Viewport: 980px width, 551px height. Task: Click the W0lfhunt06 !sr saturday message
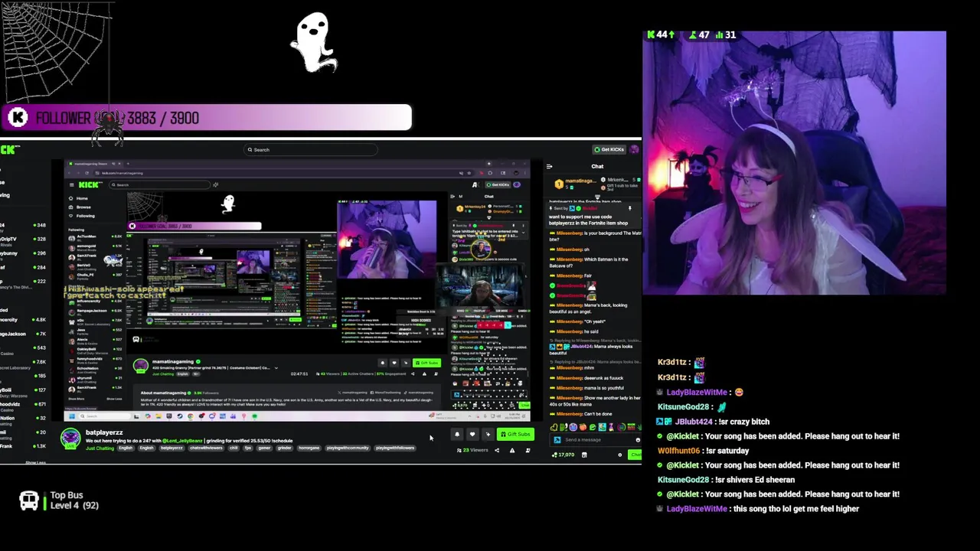tap(703, 451)
